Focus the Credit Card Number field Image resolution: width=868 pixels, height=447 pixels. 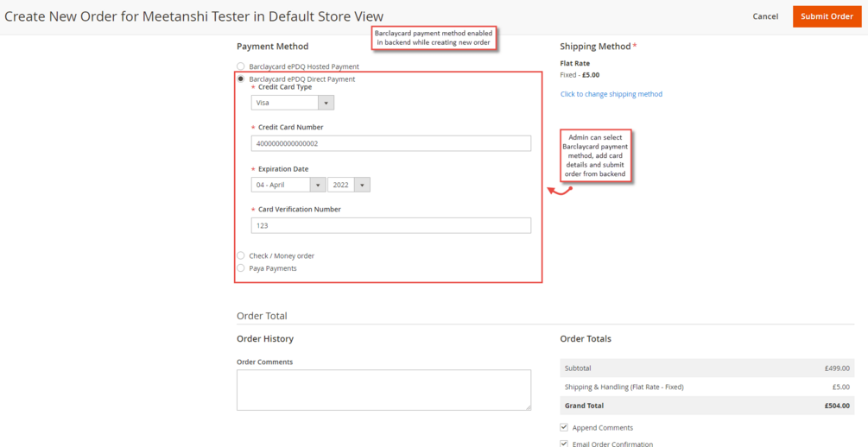[390, 143]
